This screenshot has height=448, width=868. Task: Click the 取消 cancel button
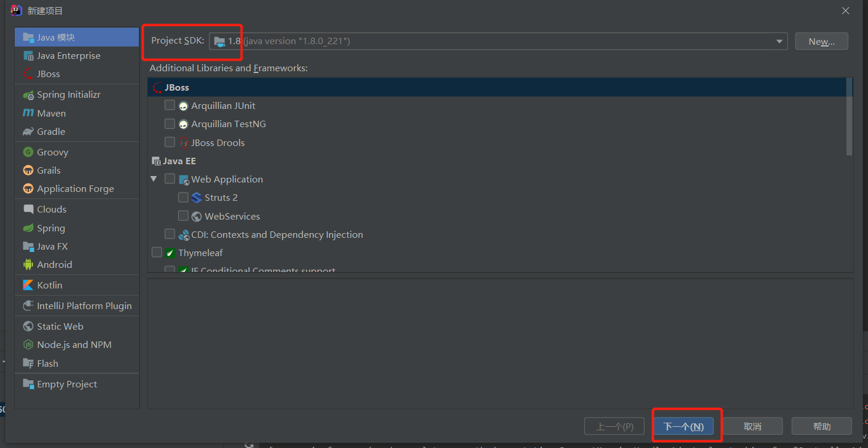753,426
